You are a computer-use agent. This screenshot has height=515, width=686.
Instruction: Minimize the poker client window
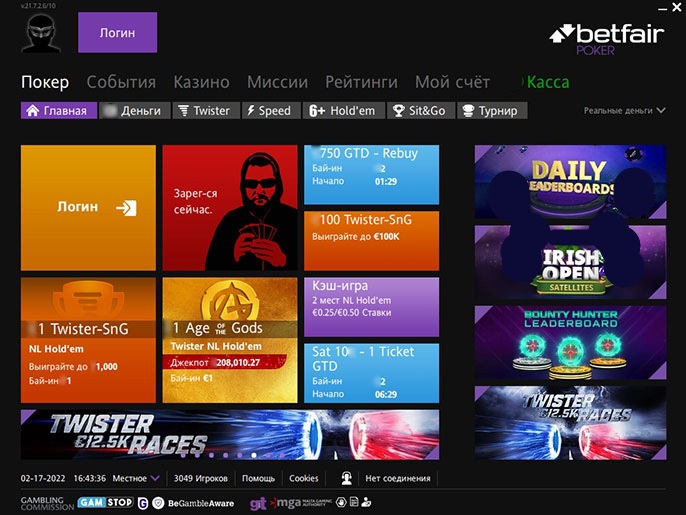(x=662, y=8)
